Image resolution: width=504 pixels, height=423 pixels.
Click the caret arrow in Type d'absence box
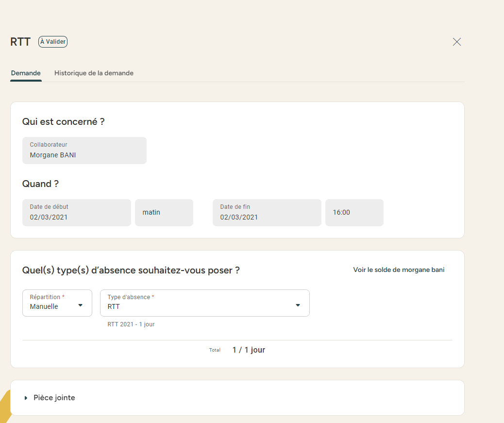[x=298, y=305]
